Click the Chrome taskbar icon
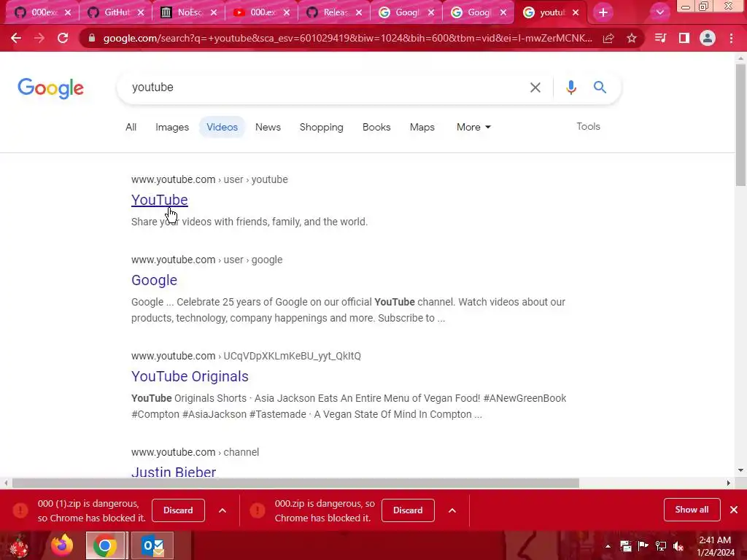Screen dimensions: 747x560 coord(105,545)
